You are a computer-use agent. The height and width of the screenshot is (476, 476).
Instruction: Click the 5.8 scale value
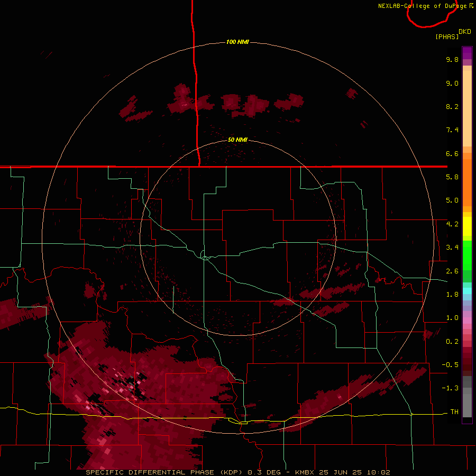(452, 177)
